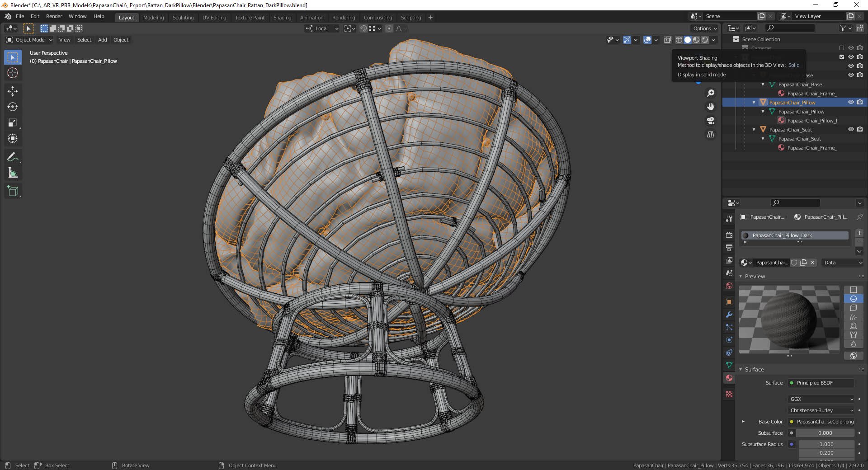Image resolution: width=868 pixels, height=470 pixels.
Task: Hide PapasanChair_Seat via eye icon
Action: click(851, 130)
